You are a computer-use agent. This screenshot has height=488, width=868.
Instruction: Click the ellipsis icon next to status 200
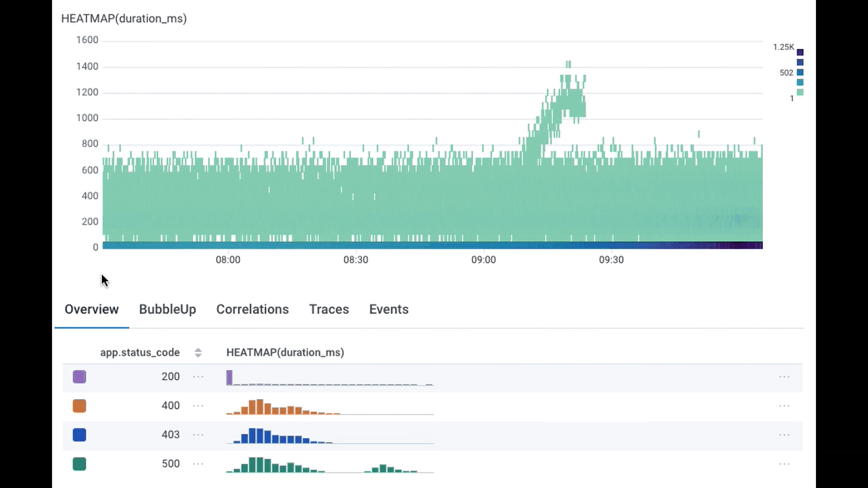[198, 376]
